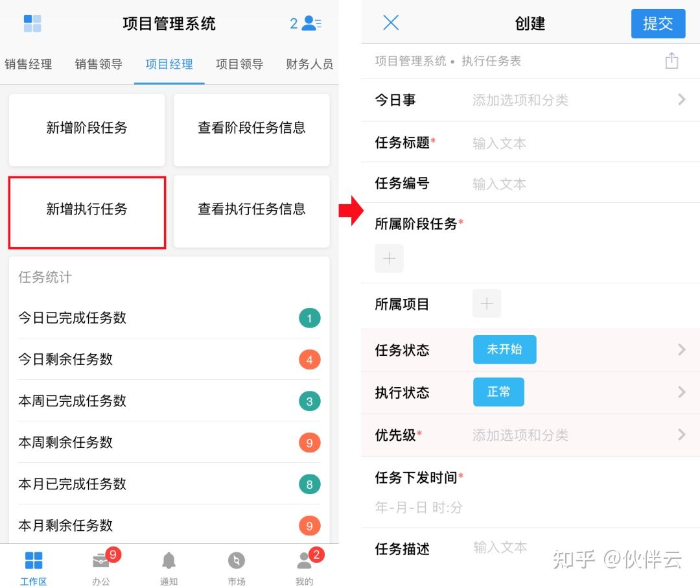
Task: Open 今日已完成任务数 row
Action: [169, 318]
